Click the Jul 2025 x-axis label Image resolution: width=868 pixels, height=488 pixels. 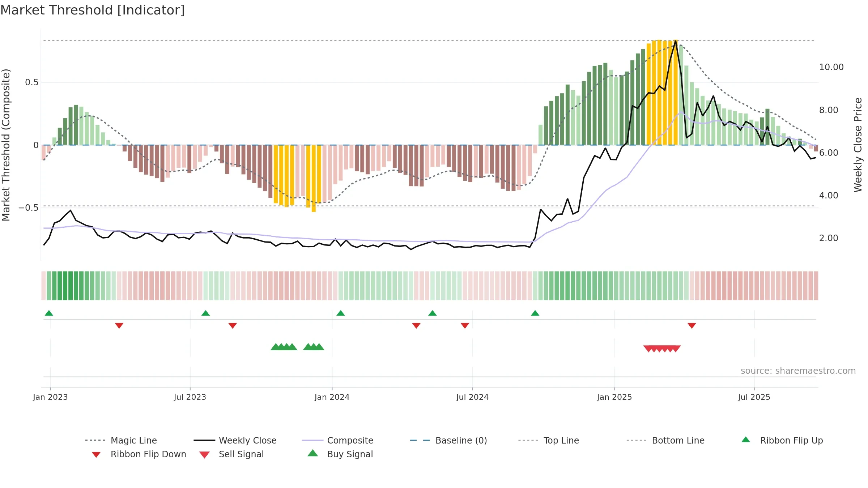coord(754,397)
